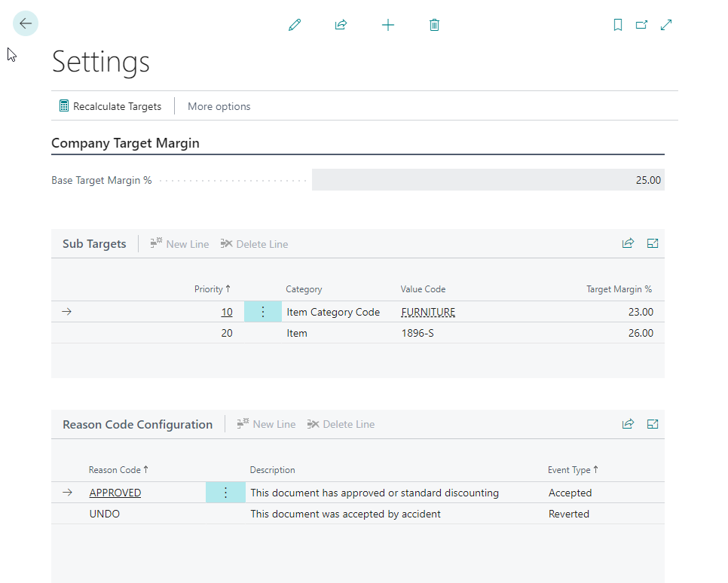
Task: Share the Reason Code Configuration list
Action: (x=628, y=424)
